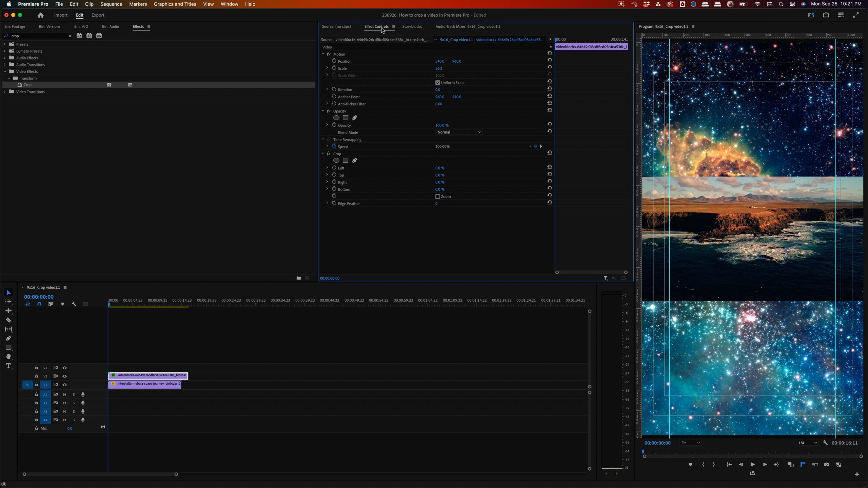
Task: Click the track output toggle on V3
Action: (x=64, y=368)
